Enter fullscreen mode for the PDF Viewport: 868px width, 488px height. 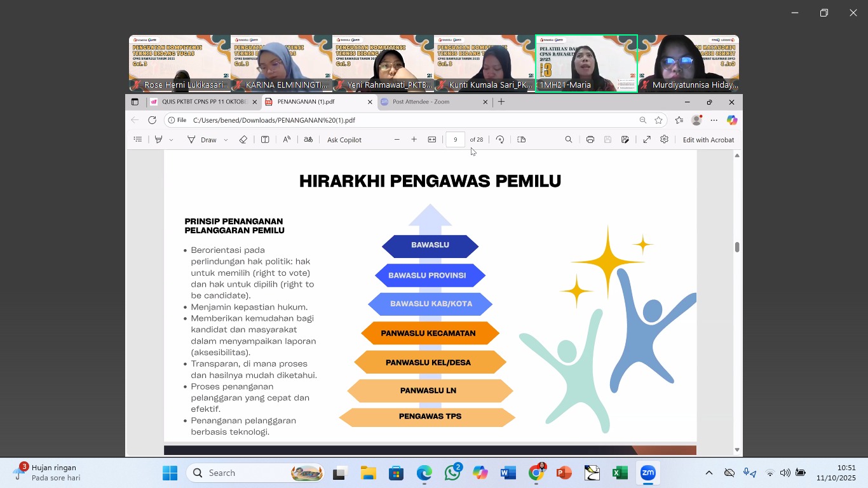(x=646, y=139)
